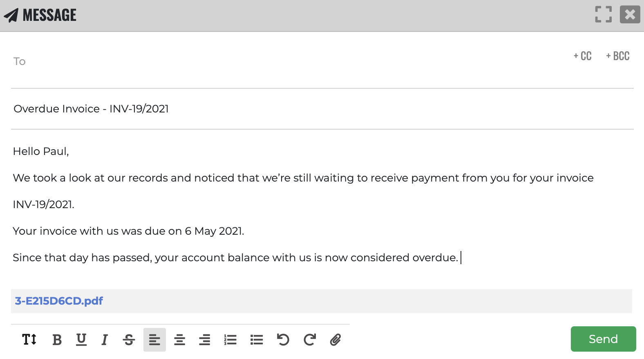The image size is (644, 359).
Task: Attach a file with the paperclip icon
Action: click(335, 339)
